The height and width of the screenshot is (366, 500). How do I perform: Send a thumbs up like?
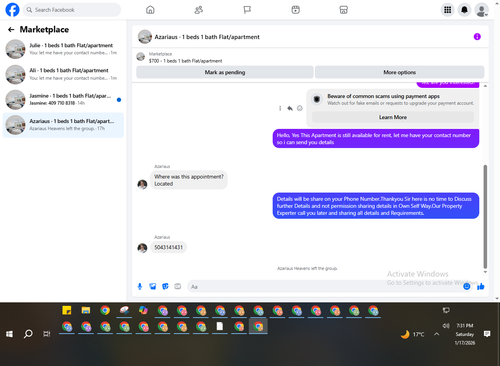480,286
